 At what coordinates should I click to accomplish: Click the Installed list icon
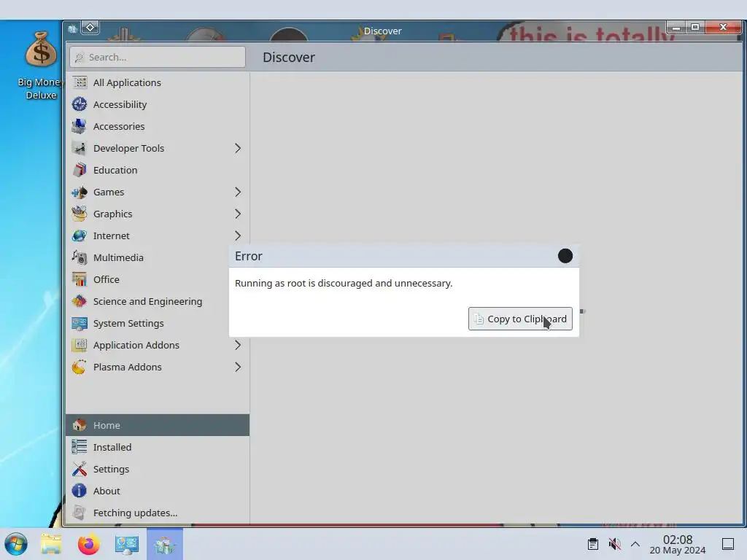coord(80,447)
